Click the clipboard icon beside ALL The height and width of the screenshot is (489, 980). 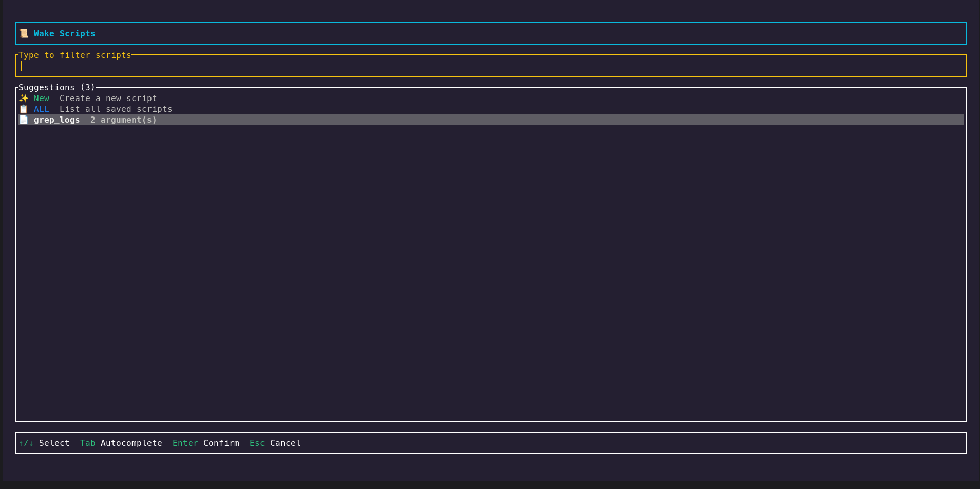click(x=24, y=109)
